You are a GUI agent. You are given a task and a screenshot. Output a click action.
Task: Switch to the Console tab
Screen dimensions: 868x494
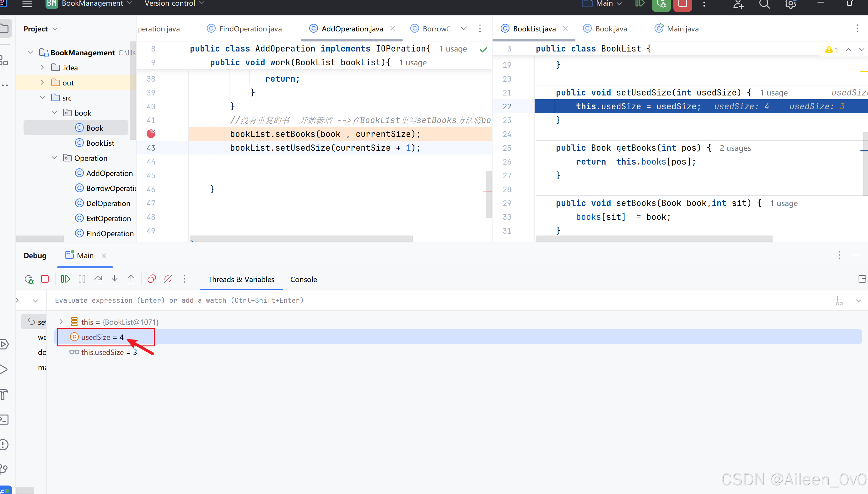coord(304,279)
